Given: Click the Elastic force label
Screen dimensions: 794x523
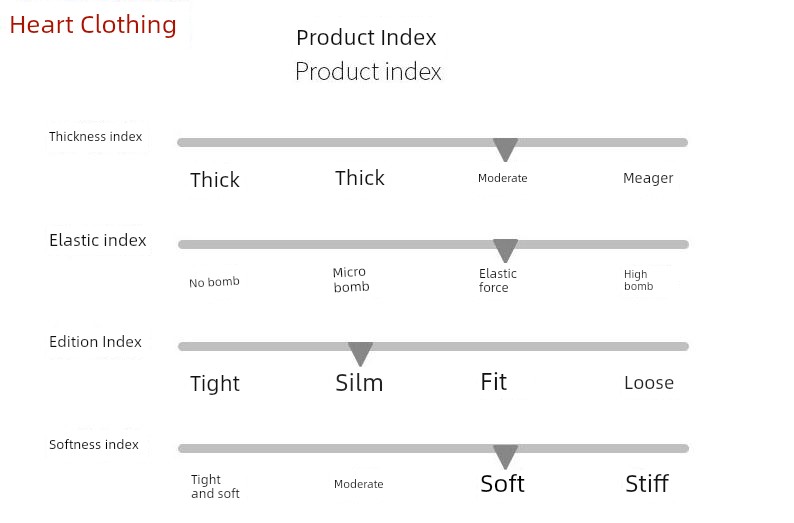Looking at the screenshot, I should point(498,280).
